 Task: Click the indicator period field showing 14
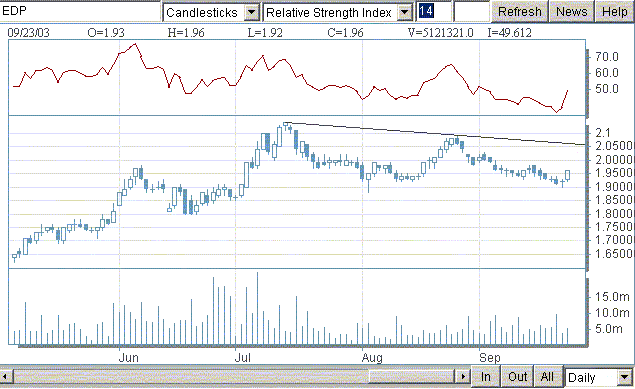click(x=434, y=11)
